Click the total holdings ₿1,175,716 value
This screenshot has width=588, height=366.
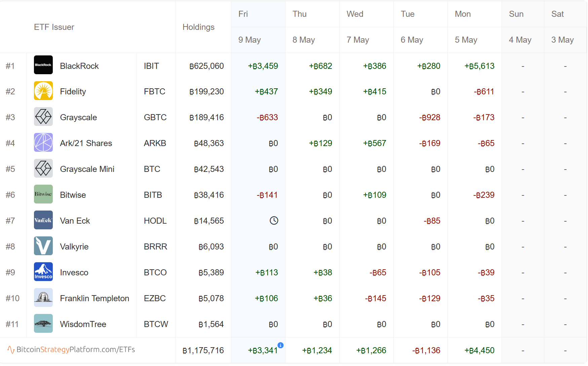pos(203,351)
